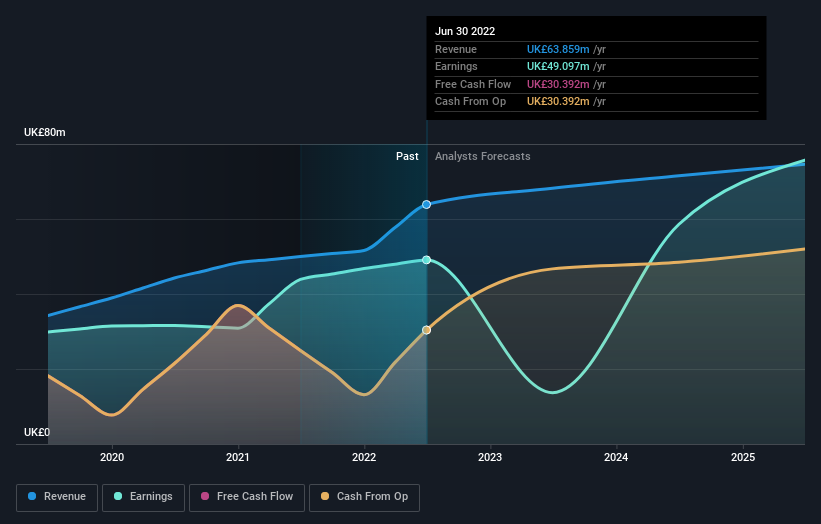This screenshot has height=524, width=821.
Task: Click the UK£63.859m revenue value
Action: (558, 49)
